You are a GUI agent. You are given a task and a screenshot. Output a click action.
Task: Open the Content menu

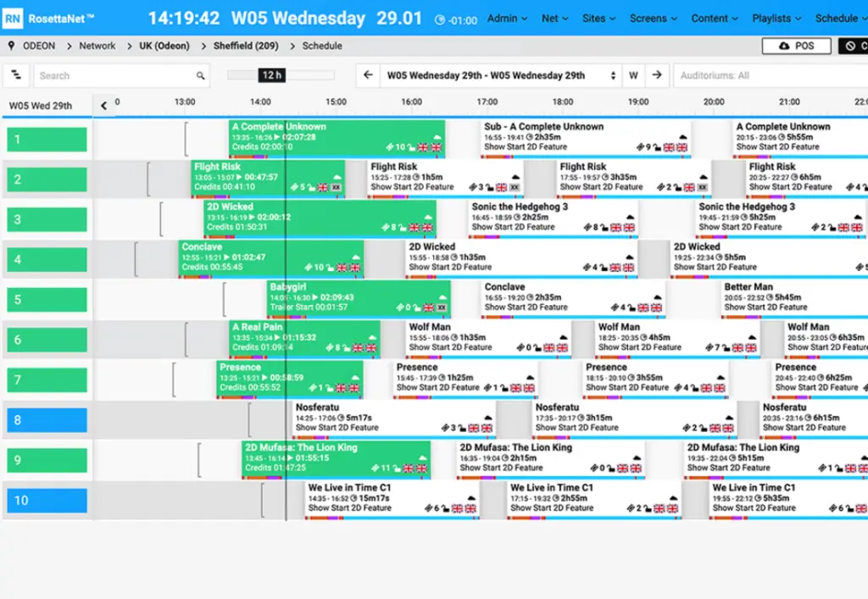tap(714, 19)
